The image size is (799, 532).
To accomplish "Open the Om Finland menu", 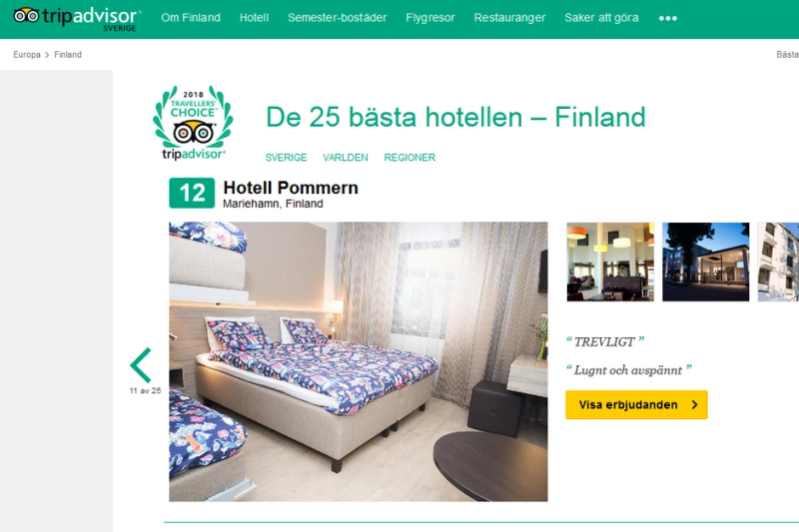I will tap(191, 18).
